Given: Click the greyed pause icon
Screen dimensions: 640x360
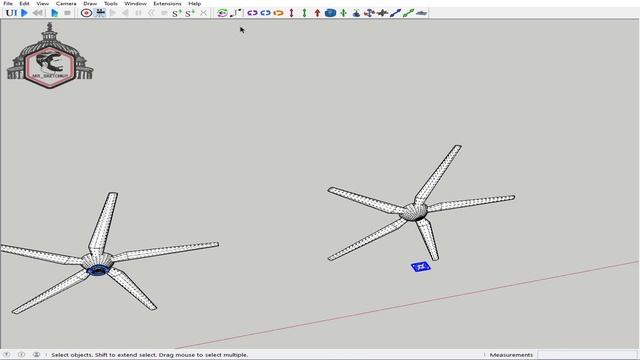Looking at the screenshot, I should coord(138,13).
